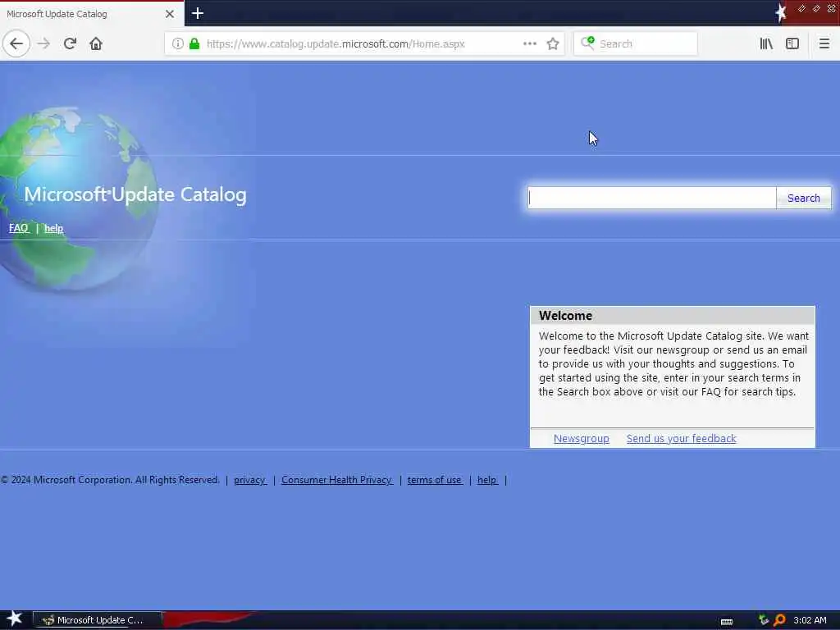The width and height of the screenshot is (840, 630).
Task: Click the footer help link
Action: pyautogui.click(x=487, y=480)
